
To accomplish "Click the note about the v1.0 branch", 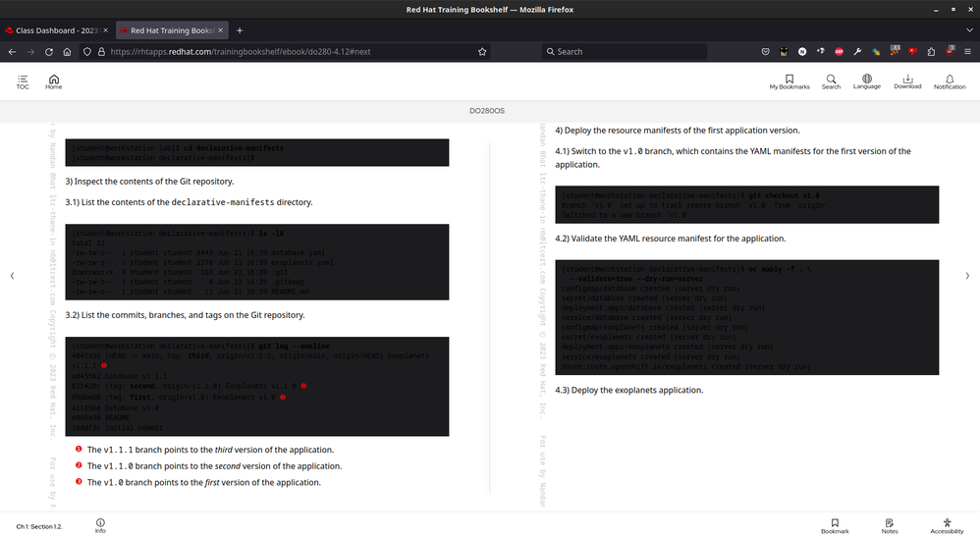I will [203, 482].
